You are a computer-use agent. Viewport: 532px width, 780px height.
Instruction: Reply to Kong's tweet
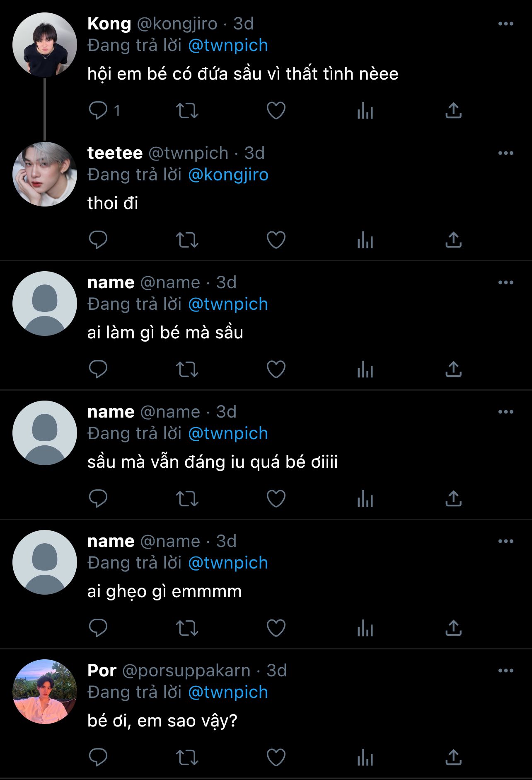tap(98, 111)
